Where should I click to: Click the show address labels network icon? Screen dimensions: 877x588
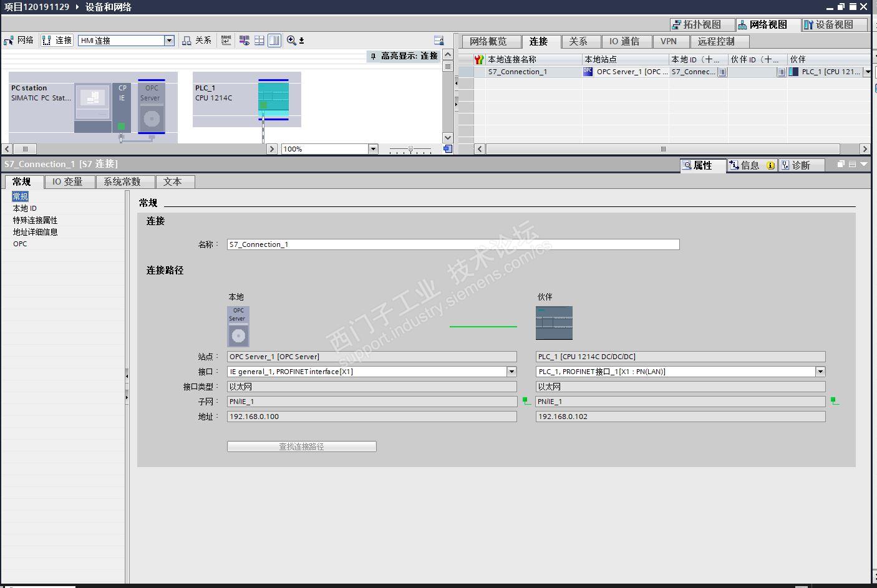pos(244,41)
